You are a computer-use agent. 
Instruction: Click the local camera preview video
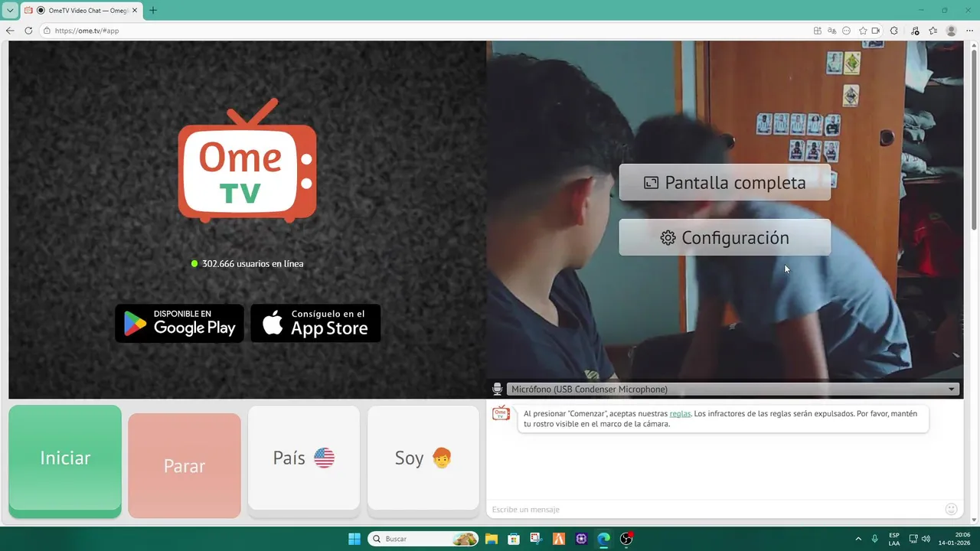pos(725,211)
